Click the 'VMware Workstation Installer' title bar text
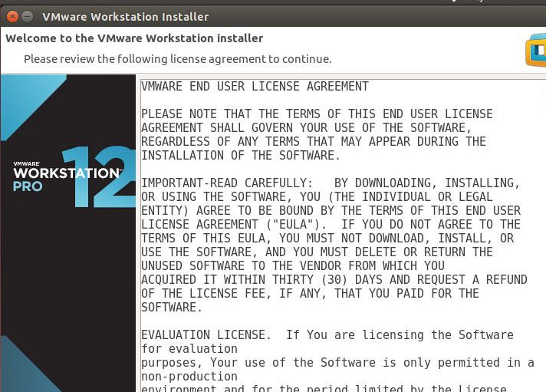 pos(125,16)
